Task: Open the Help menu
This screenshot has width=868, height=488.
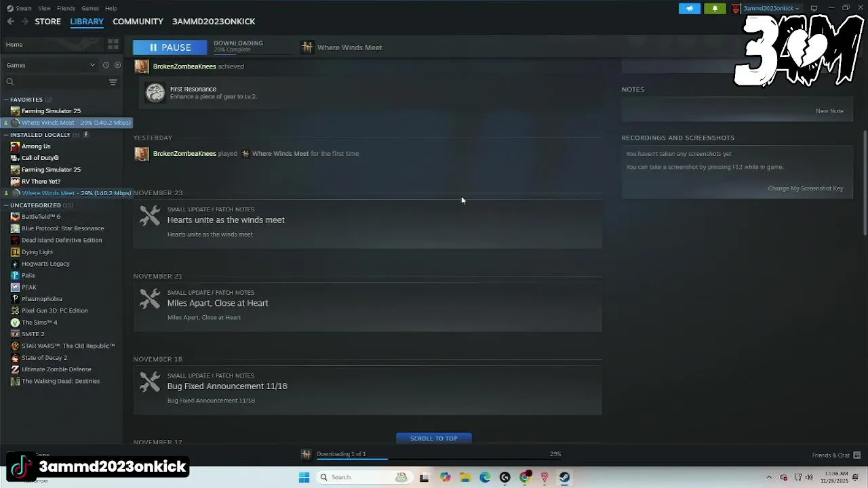Action: coord(111,8)
